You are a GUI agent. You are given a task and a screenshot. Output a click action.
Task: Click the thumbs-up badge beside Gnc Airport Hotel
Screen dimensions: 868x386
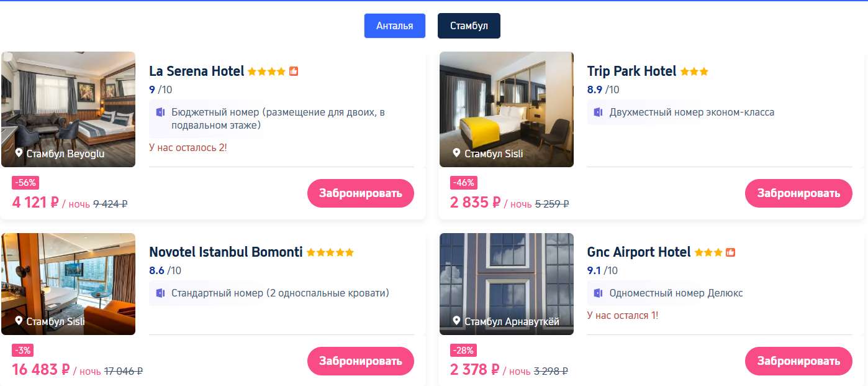(730, 252)
